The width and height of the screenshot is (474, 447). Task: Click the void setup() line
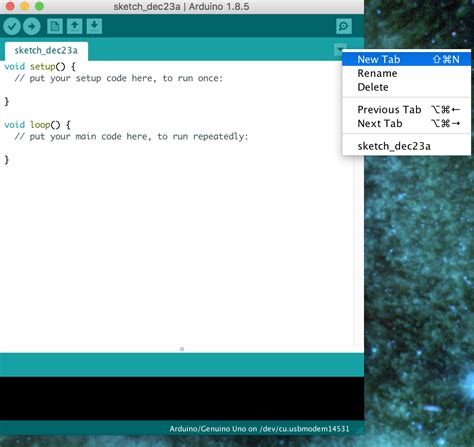[x=40, y=67]
